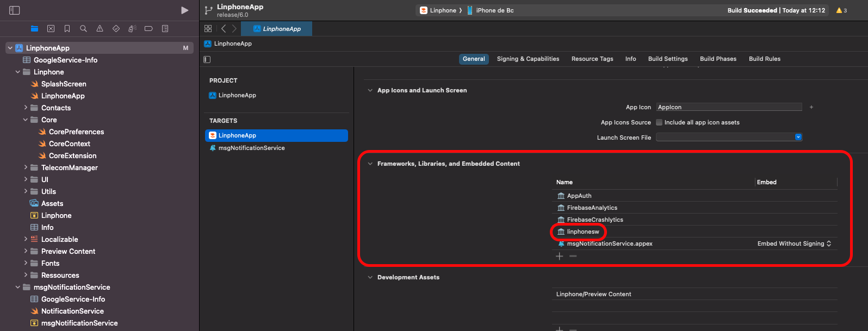Image resolution: width=868 pixels, height=331 pixels.
Task: Open CoreContext Swift file
Action: coord(69,143)
